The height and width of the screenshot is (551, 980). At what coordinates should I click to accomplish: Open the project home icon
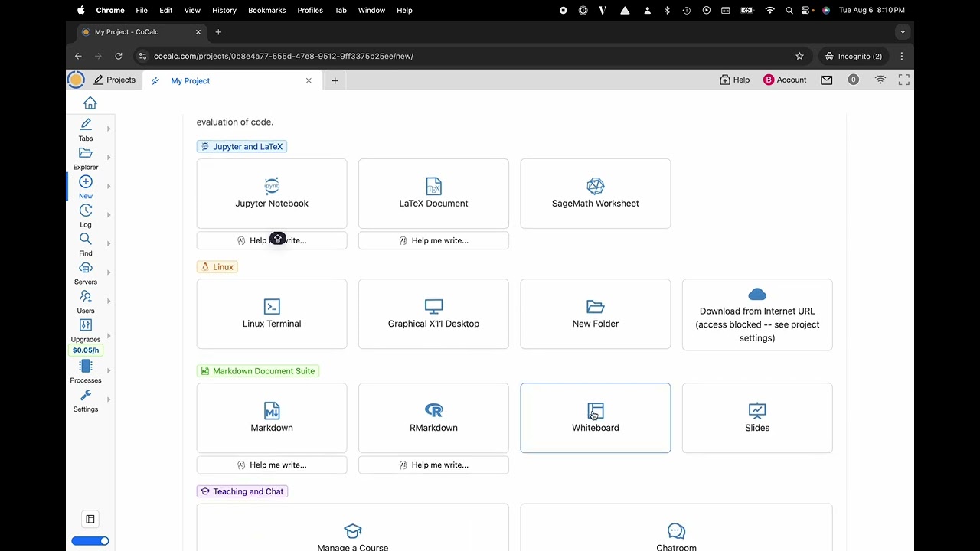(90, 103)
